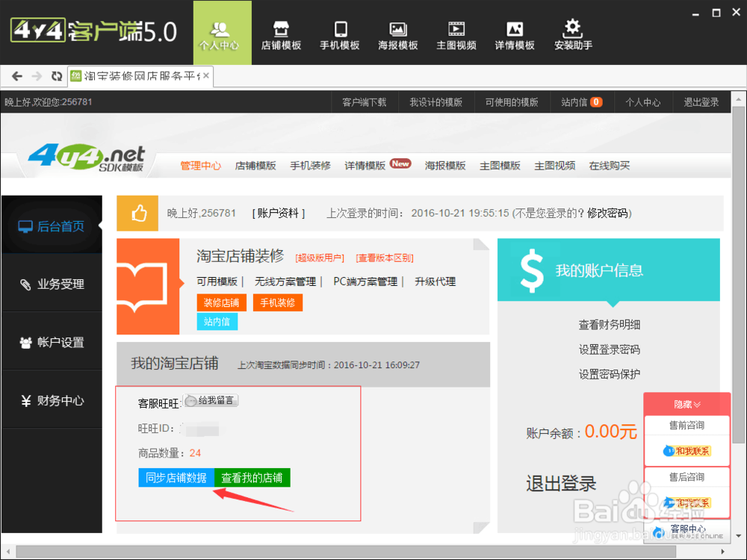
Task: Click the scrollbar right arrow
Action: (x=722, y=552)
